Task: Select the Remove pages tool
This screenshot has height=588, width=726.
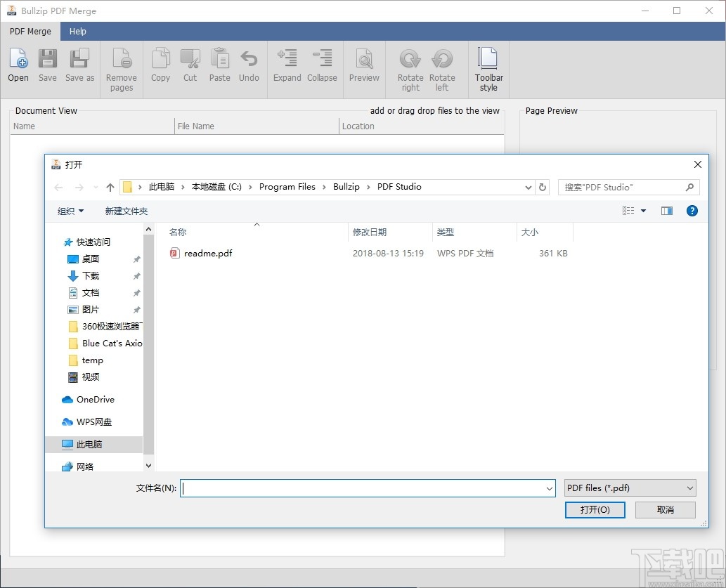Action: 121,67
